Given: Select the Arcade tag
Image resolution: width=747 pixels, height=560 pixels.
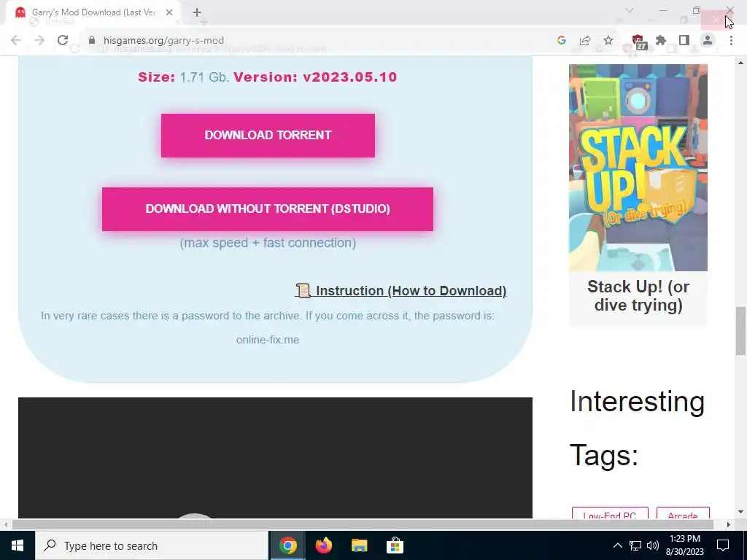Looking at the screenshot, I should tap(683, 513).
